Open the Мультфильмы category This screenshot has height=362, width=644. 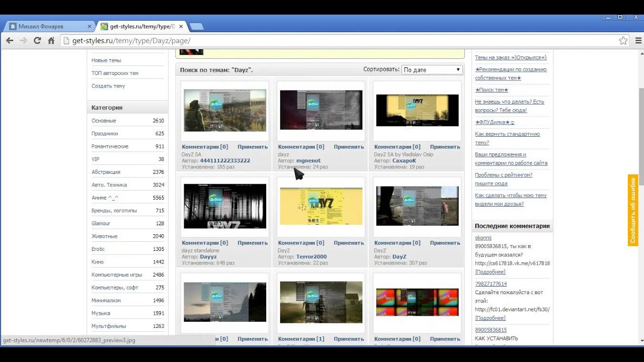pos(109,326)
